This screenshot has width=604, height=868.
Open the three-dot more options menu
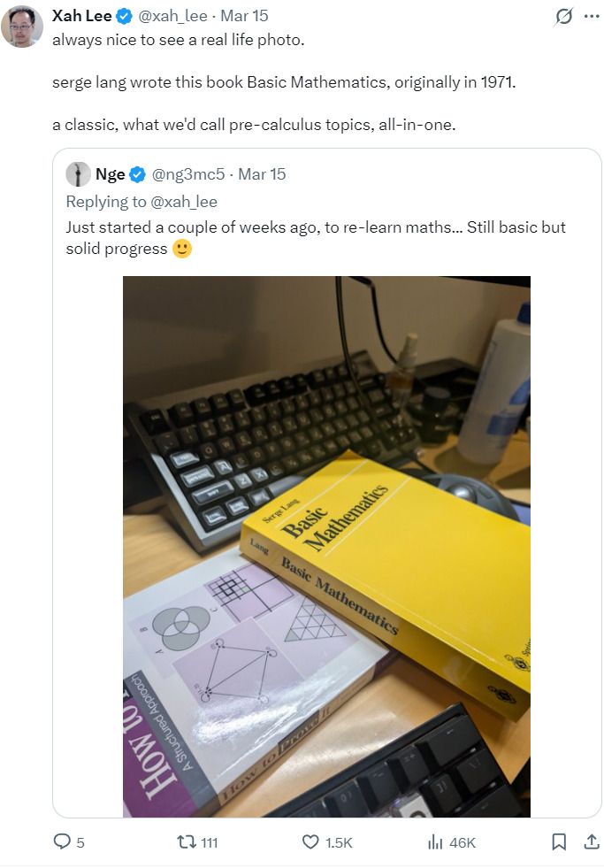coord(591,17)
